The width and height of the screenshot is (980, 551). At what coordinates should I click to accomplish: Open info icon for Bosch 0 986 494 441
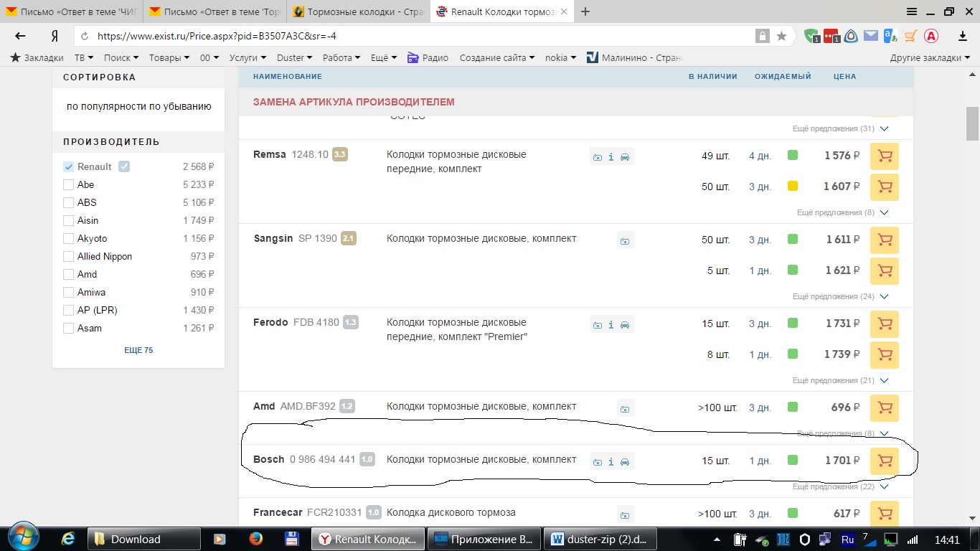(x=611, y=462)
